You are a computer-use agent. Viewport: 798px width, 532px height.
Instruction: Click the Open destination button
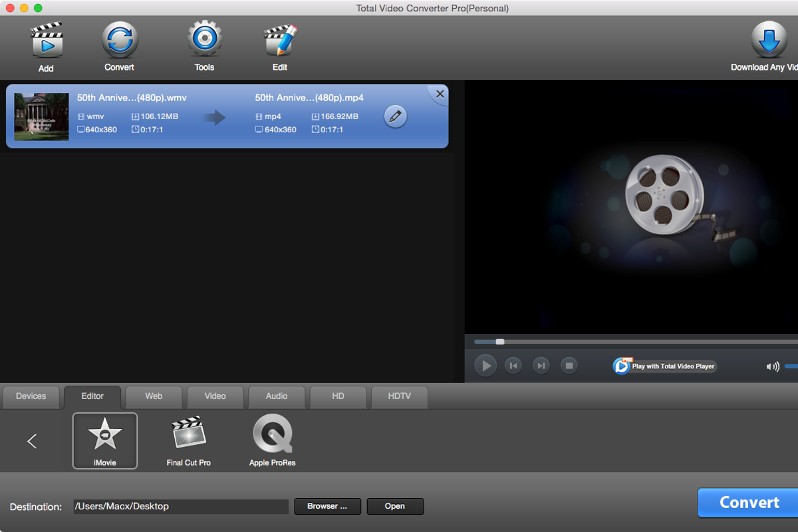(395, 506)
